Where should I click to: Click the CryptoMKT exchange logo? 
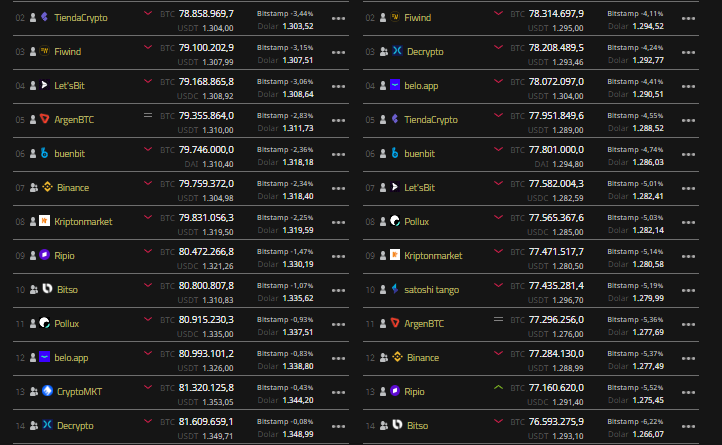point(44,391)
